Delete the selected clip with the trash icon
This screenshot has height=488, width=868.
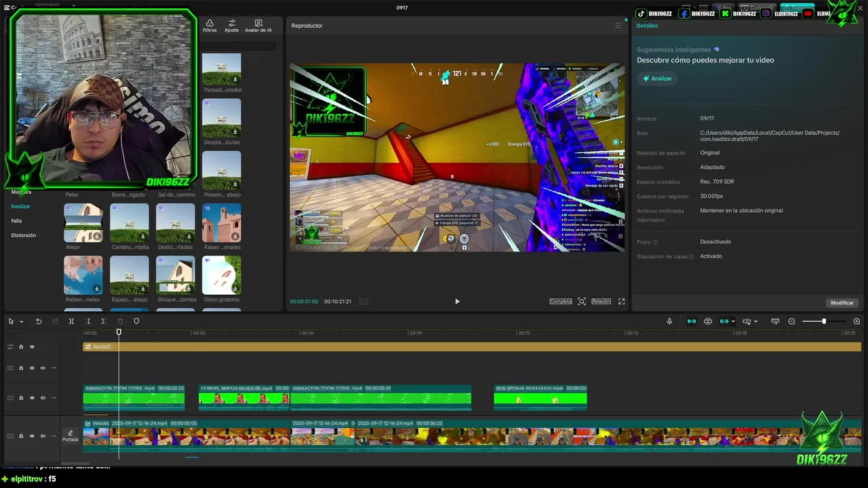[120, 321]
